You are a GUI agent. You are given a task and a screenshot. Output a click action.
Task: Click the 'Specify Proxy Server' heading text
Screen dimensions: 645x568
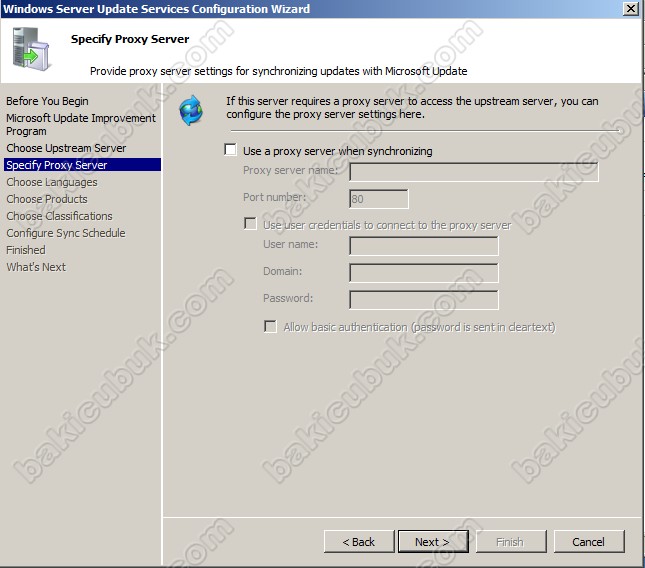click(130, 39)
